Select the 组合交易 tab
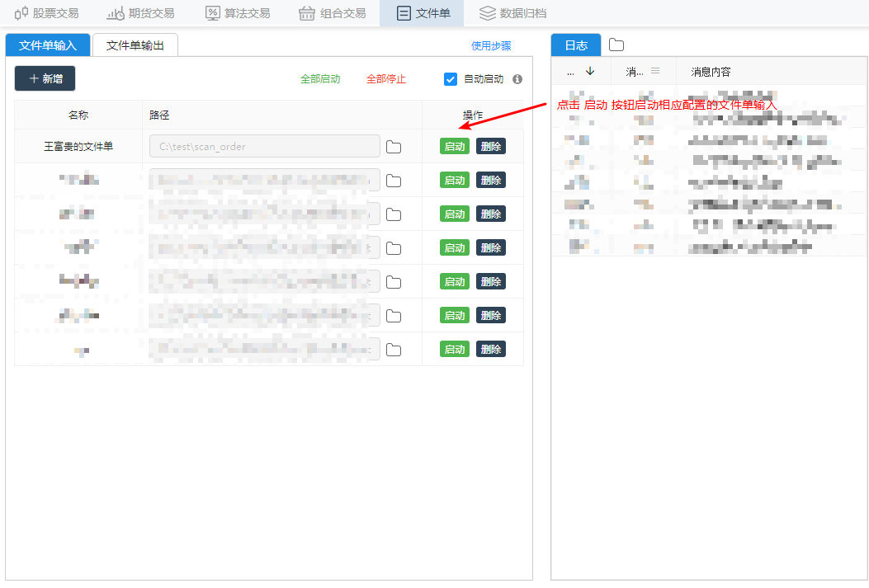The height and width of the screenshot is (588, 869). tap(333, 13)
